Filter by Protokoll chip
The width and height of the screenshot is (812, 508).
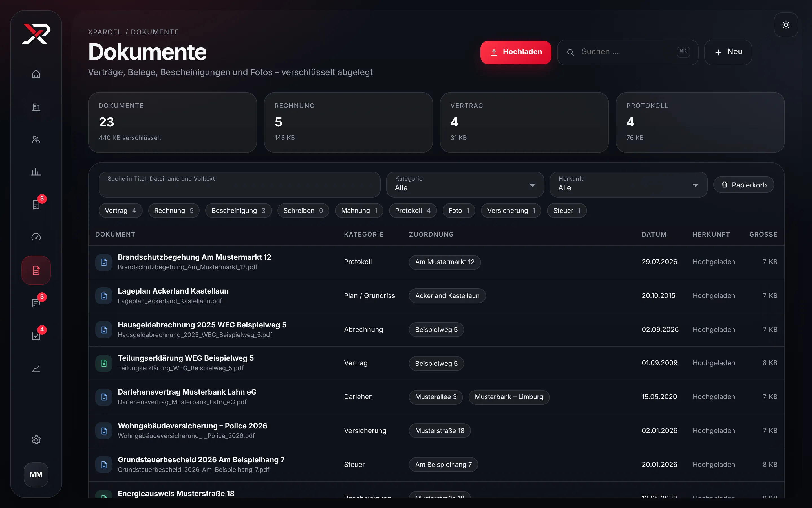pos(413,211)
